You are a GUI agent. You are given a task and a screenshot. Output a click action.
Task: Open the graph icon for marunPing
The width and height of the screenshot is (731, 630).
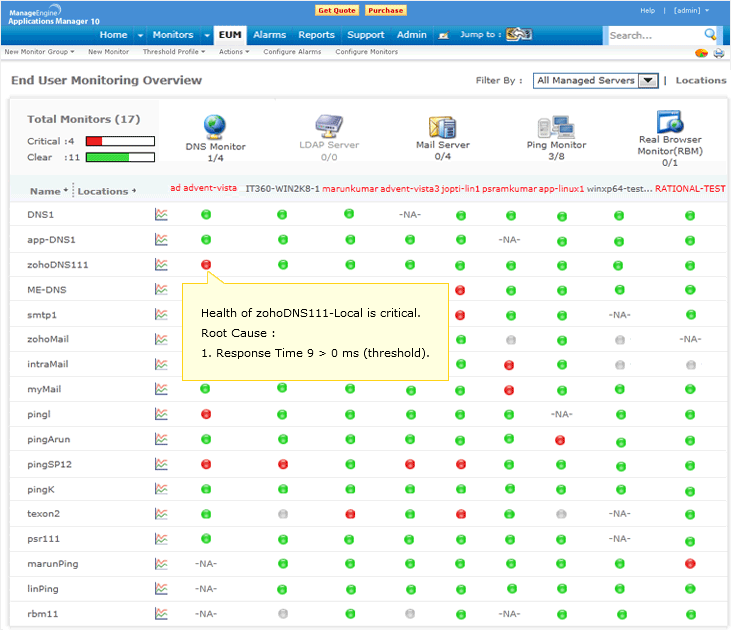[161, 564]
